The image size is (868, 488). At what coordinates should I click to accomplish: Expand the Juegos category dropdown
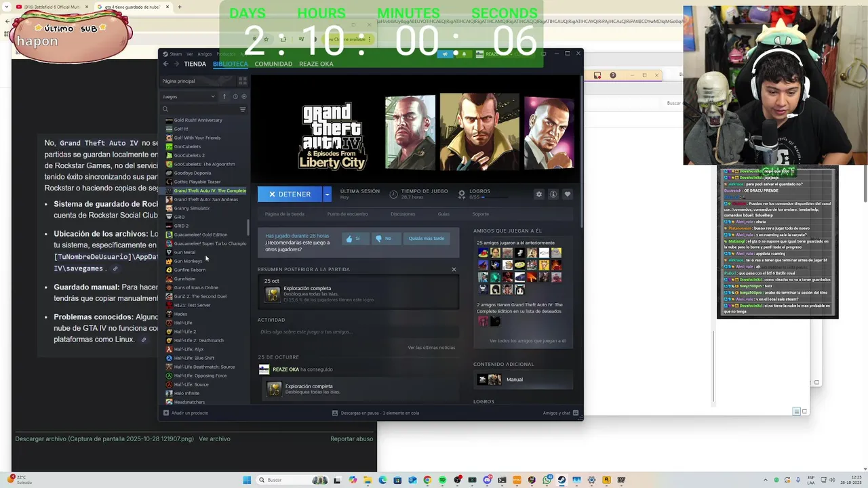(x=189, y=96)
